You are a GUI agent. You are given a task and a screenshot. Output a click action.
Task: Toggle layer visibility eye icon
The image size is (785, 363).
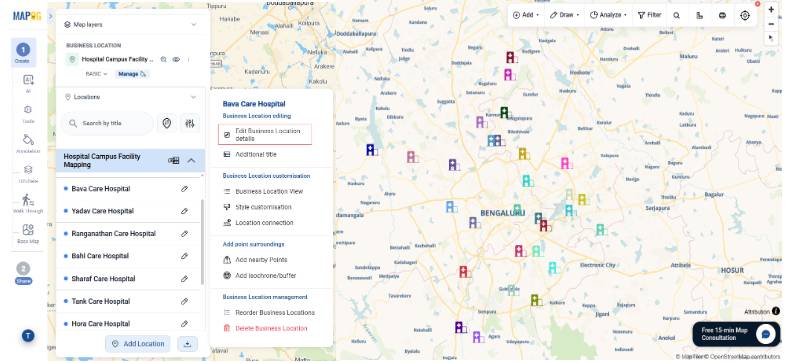point(176,59)
